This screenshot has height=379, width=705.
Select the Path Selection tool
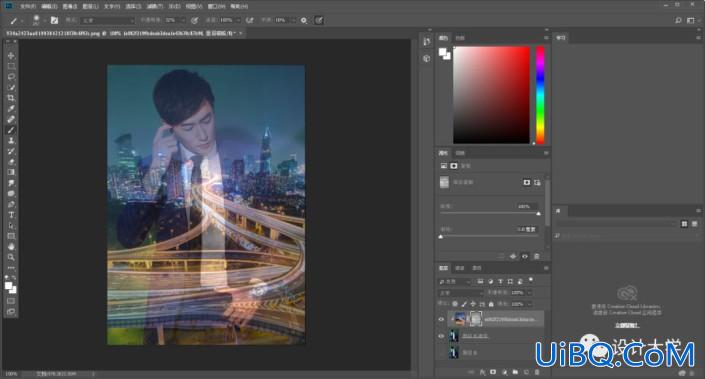tap(11, 225)
